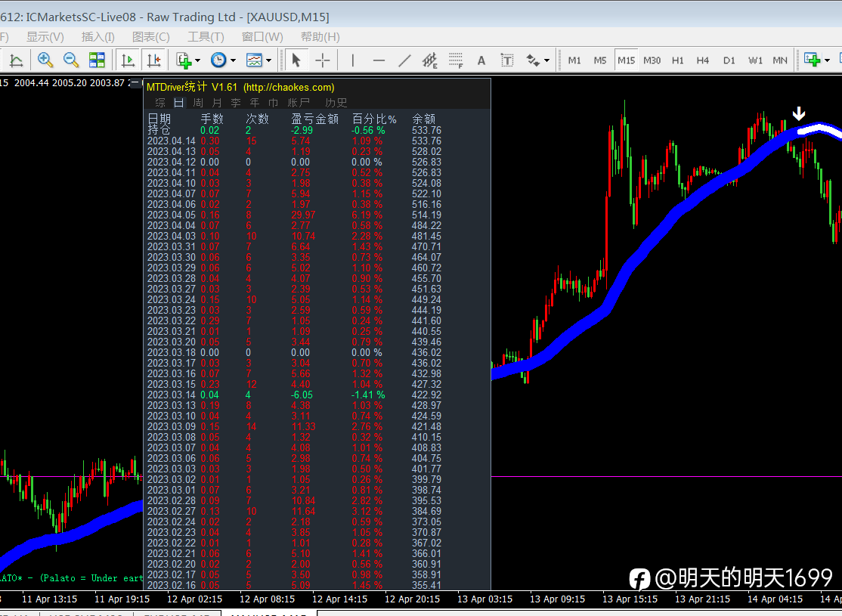This screenshot has width=842, height=616.
Task: Switch timeframe to D1
Action: tap(729, 60)
